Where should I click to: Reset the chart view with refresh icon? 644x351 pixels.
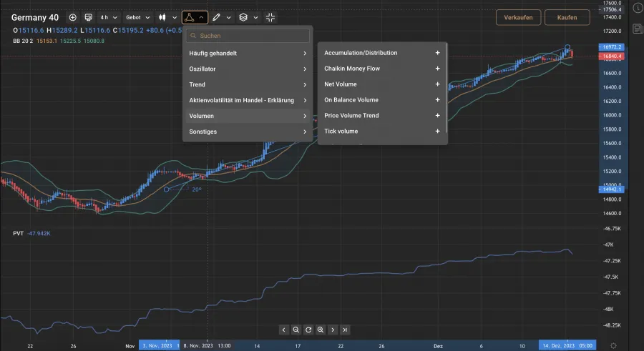pos(308,330)
